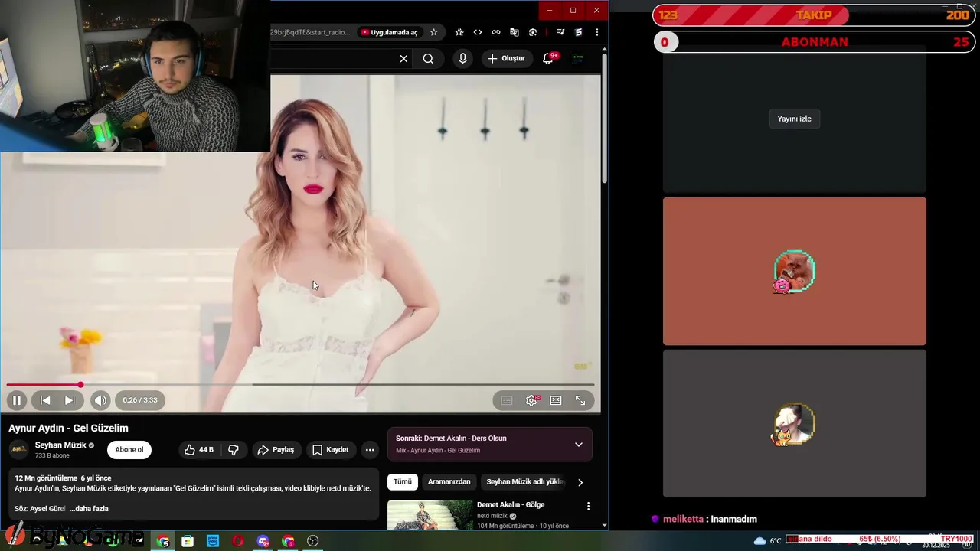
Task: Open the translate extension icon
Action: (x=514, y=32)
